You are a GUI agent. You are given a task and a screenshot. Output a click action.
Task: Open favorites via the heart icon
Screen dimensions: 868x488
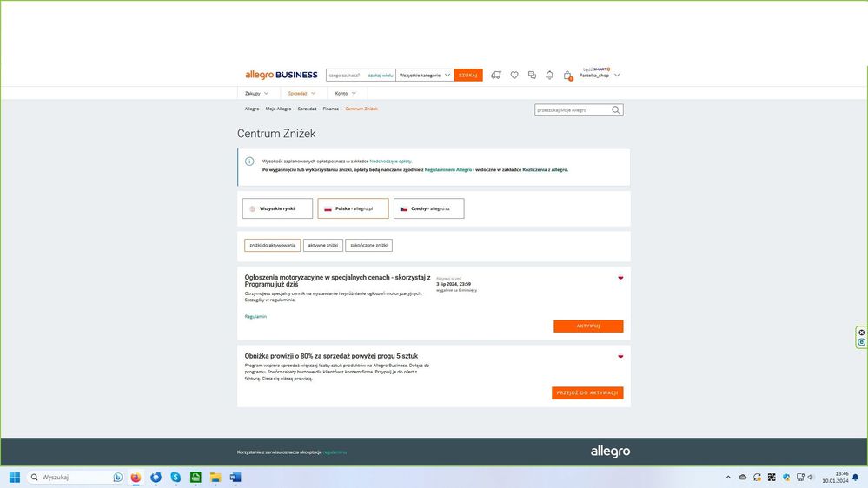tap(514, 76)
